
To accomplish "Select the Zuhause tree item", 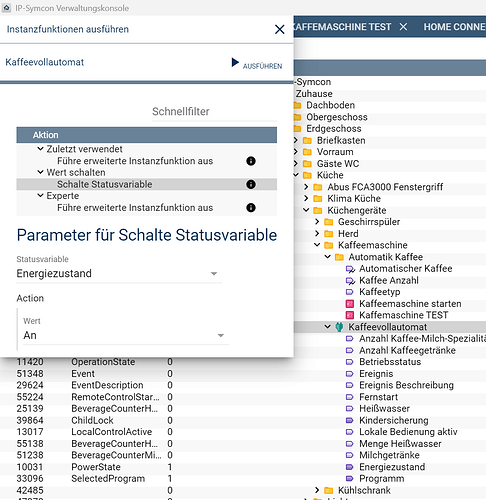I will tap(314, 94).
